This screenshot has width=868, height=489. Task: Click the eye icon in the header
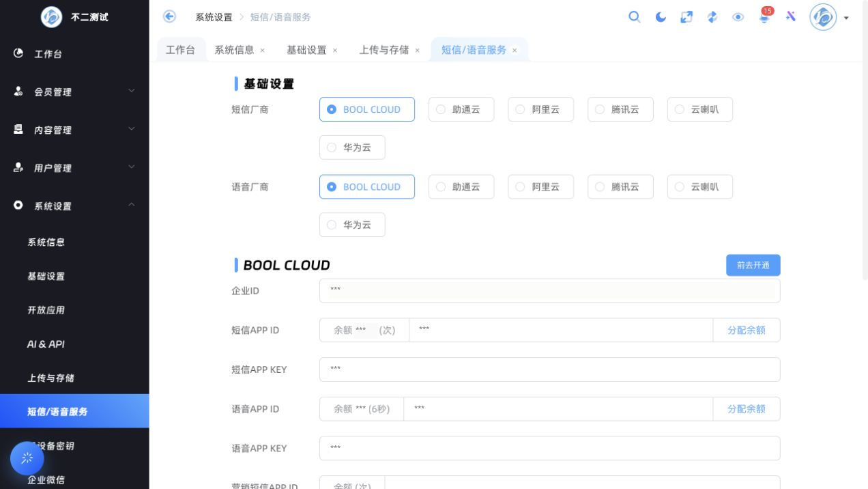coord(738,17)
